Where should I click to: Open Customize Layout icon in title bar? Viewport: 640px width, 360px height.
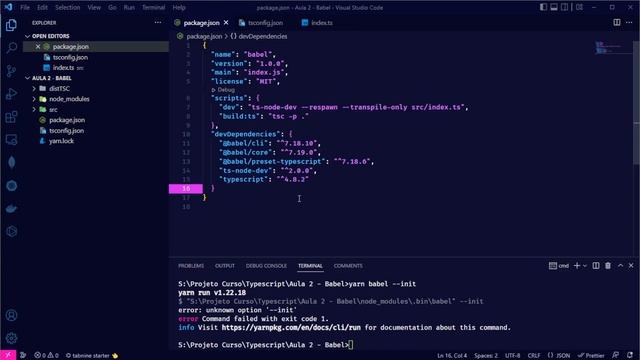(x=579, y=7)
